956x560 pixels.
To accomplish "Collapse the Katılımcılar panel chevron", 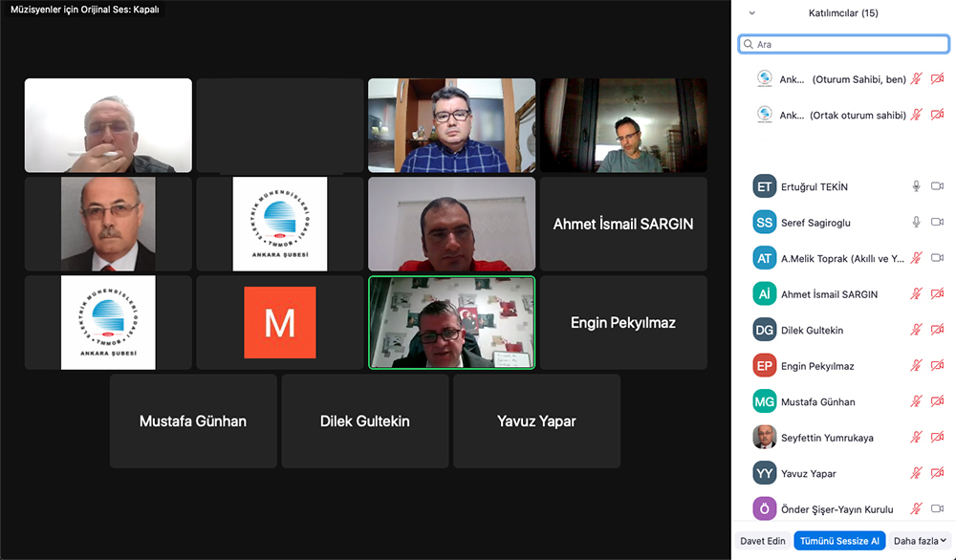I will [x=751, y=12].
